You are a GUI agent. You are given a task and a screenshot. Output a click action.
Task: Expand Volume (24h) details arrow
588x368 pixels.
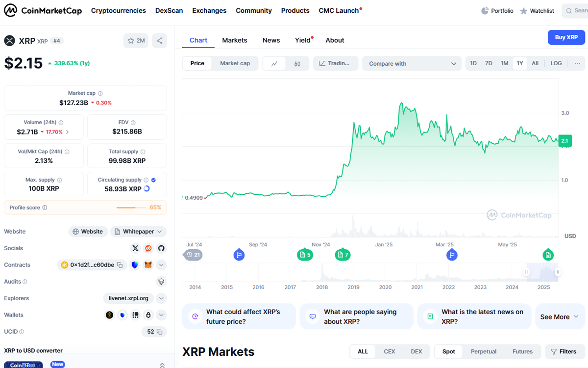[x=67, y=132]
